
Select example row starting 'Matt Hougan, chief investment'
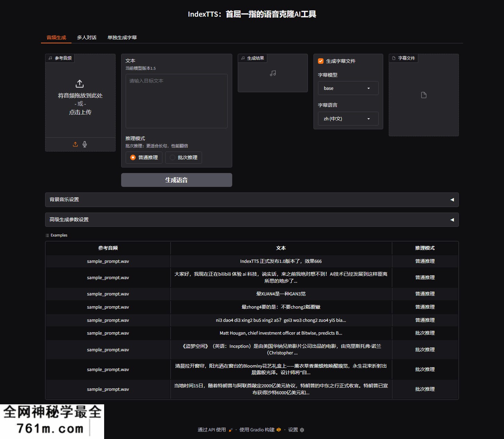coord(252,333)
